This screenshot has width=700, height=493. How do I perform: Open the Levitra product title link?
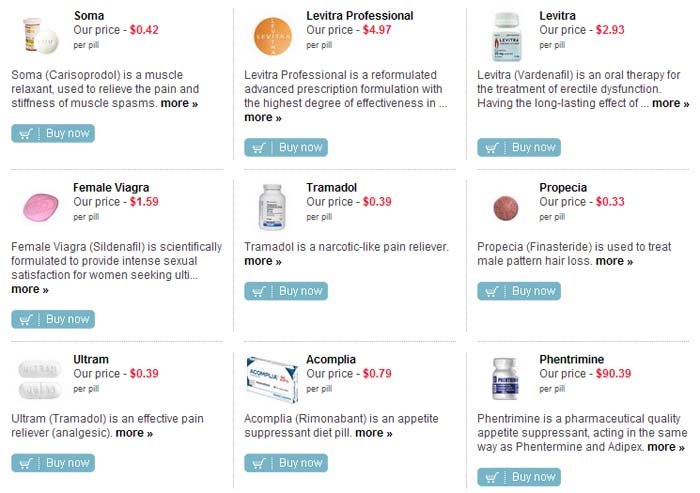coord(557,16)
